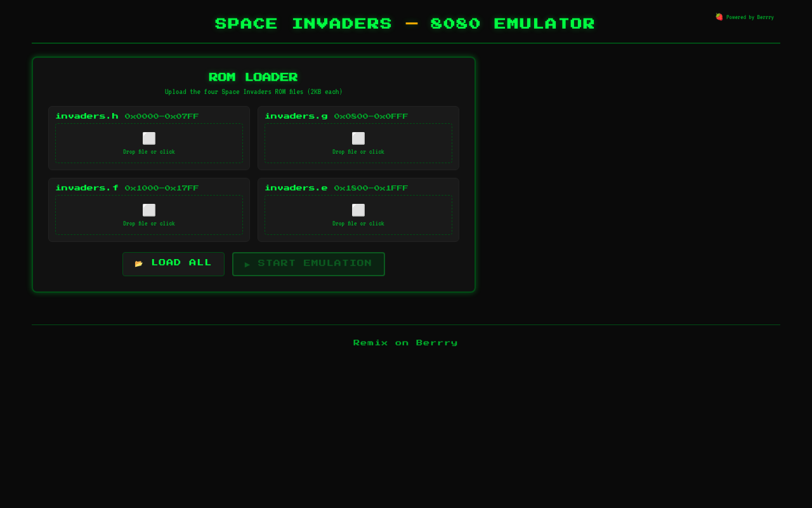The width and height of the screenshot is (812, 508).
Task: Click the SPACE INVADERS 8080 EMULATOR title
Action: click(x=405, y=23)
